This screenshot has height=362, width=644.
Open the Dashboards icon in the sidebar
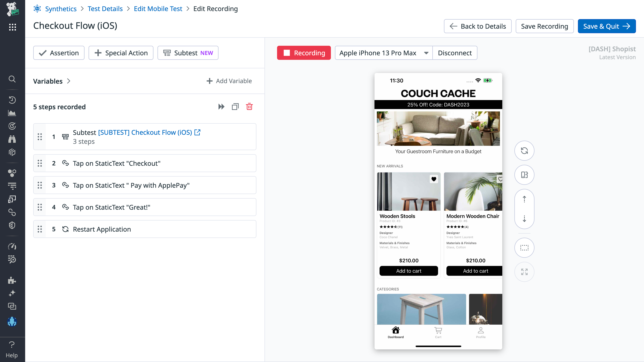click(x=12, y=113)
